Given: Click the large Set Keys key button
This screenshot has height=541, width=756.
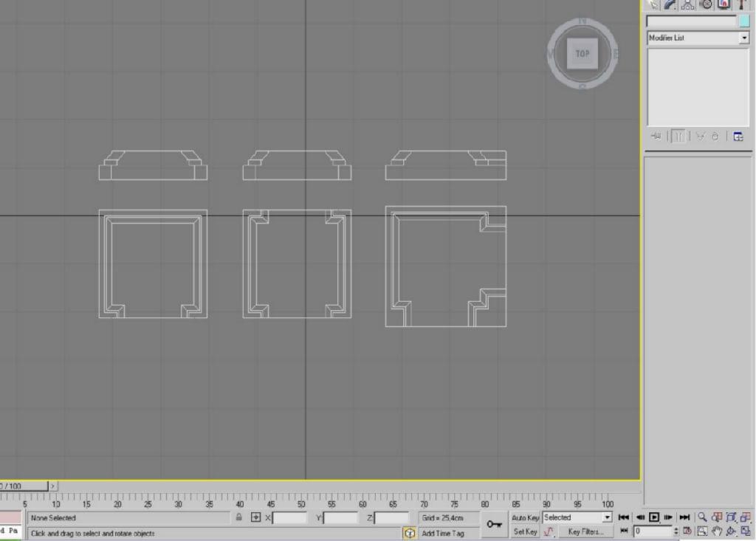Looking at the screenshot, I should point(494,525).
